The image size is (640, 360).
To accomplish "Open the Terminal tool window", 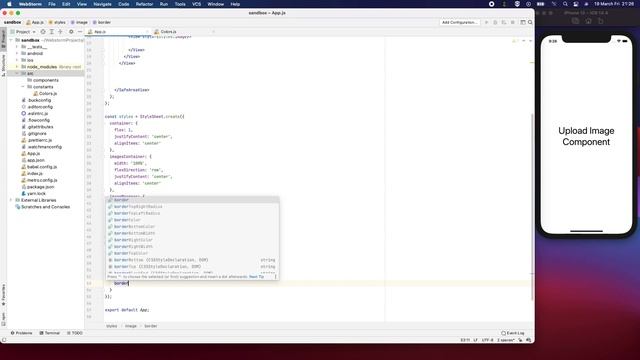I will (49, 333).
